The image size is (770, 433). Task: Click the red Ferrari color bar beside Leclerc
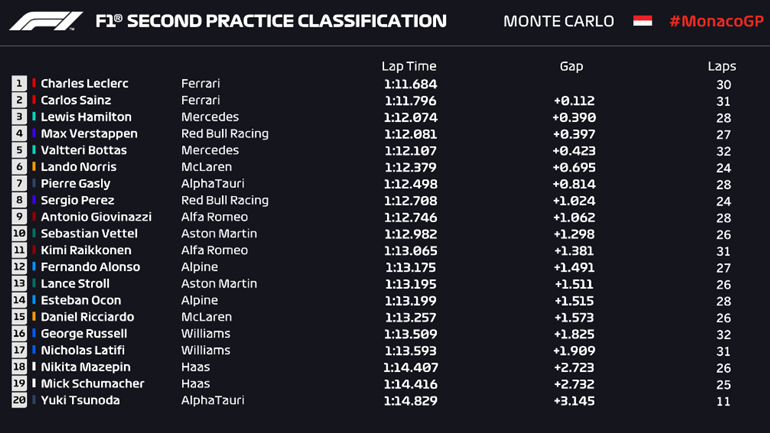click(34, 84)
